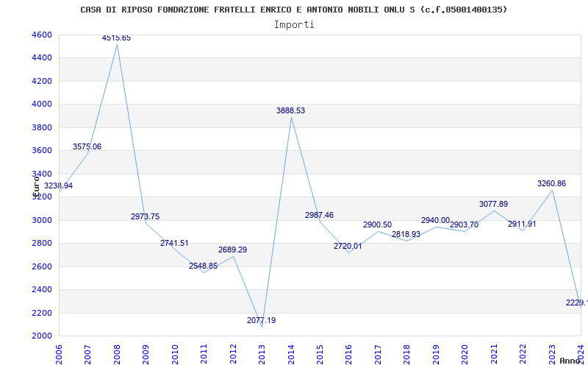Click the 2015 x-axis year label
The image size is (588, 368).
pyautogui.click(x=320, y=355)
